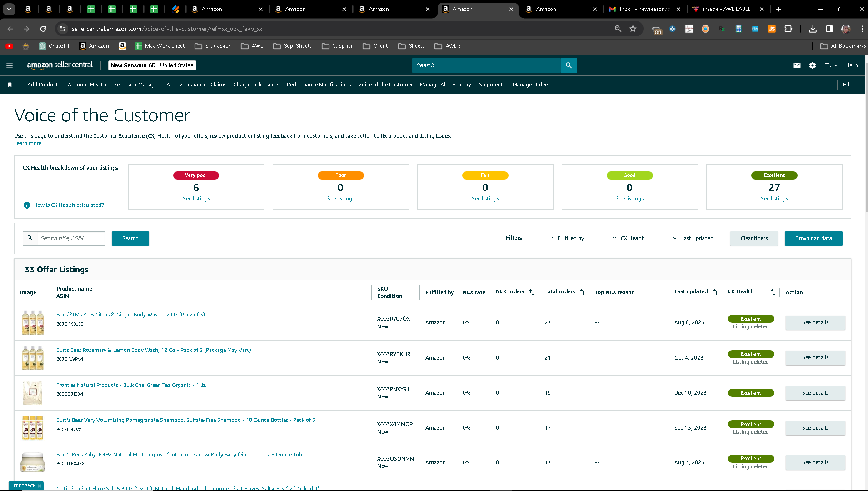
Task: Bookmark this page with the star icon
Action: 633,29
